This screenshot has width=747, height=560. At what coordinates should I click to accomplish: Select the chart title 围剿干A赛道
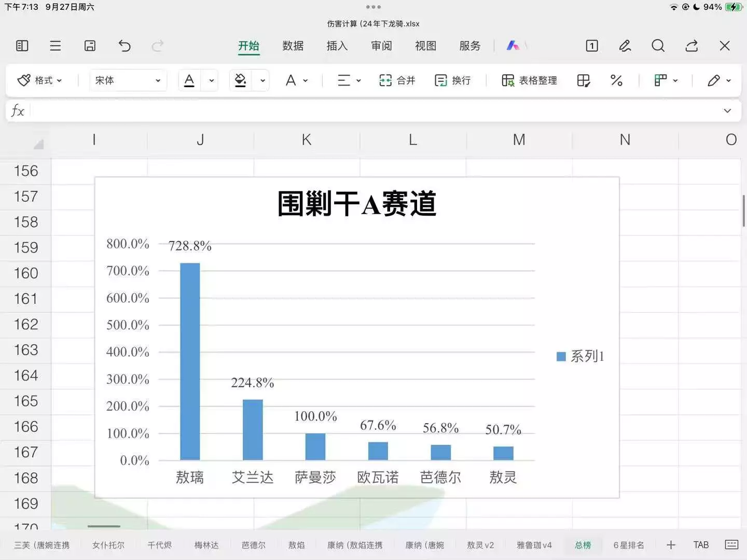click(x=357, y=204)
